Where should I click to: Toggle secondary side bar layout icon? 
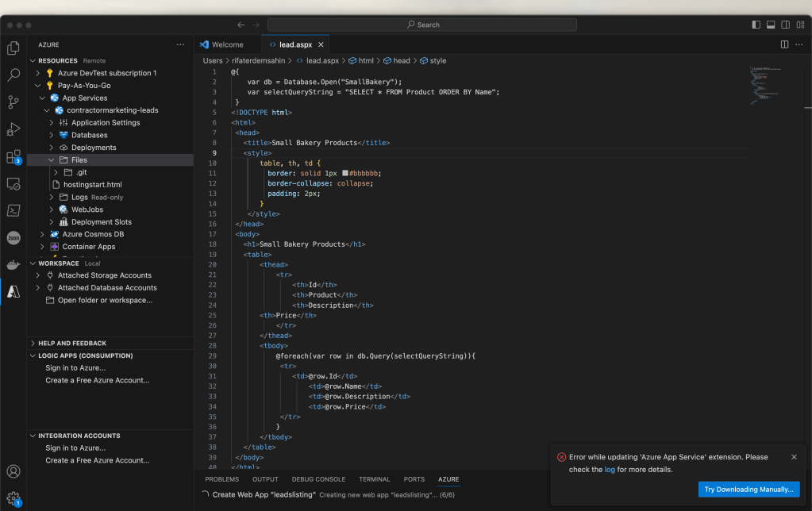coord(786,25)
